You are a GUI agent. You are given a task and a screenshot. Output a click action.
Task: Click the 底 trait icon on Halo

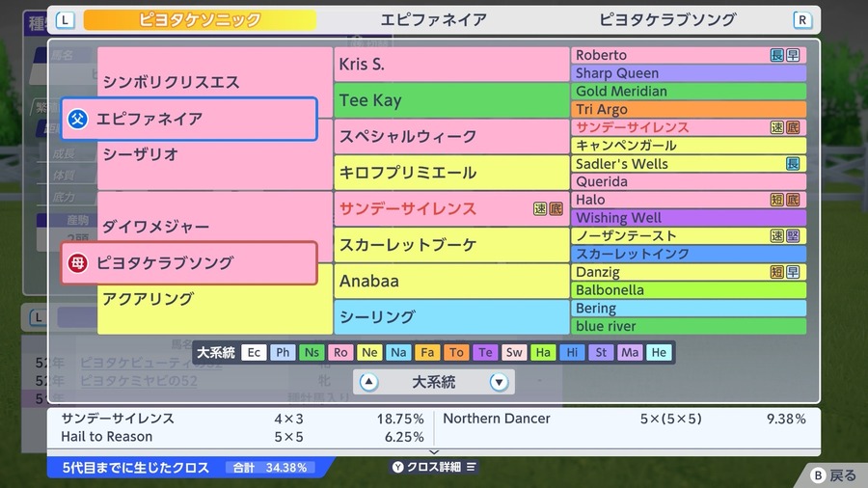[x=794, y=200]
